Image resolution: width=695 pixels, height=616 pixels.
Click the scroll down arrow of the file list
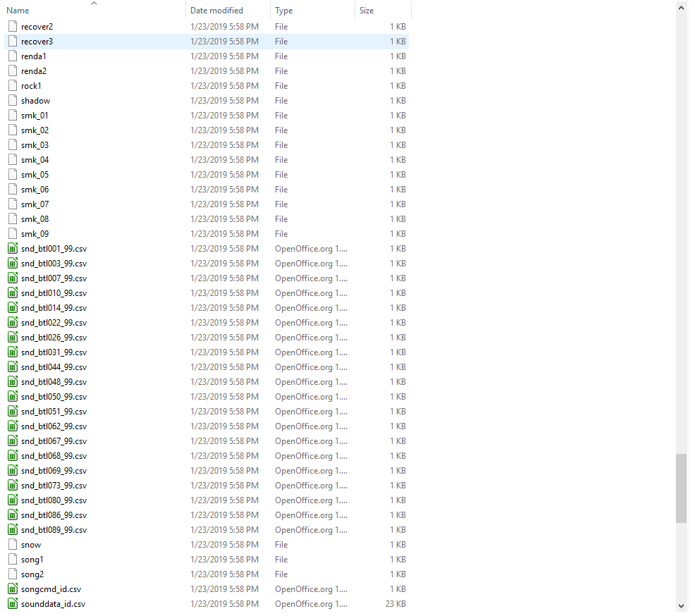[682, 606]
